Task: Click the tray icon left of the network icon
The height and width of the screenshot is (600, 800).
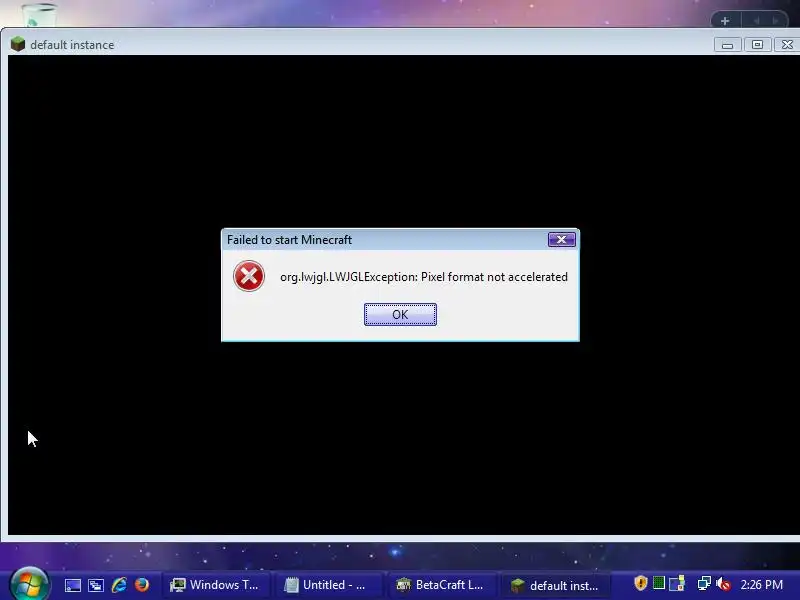Action: 677,583
